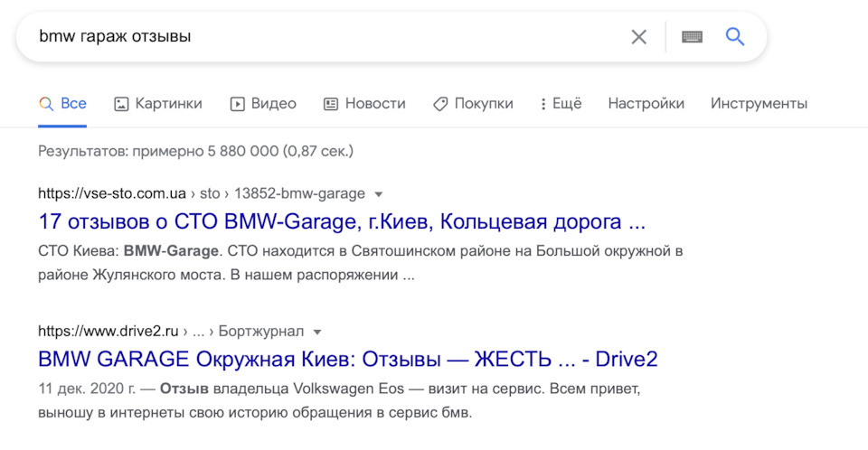Click the www.drive2.ru breadcrumb URL
Image resolution: width=868 pixels, height=450 pixels.
171,332
